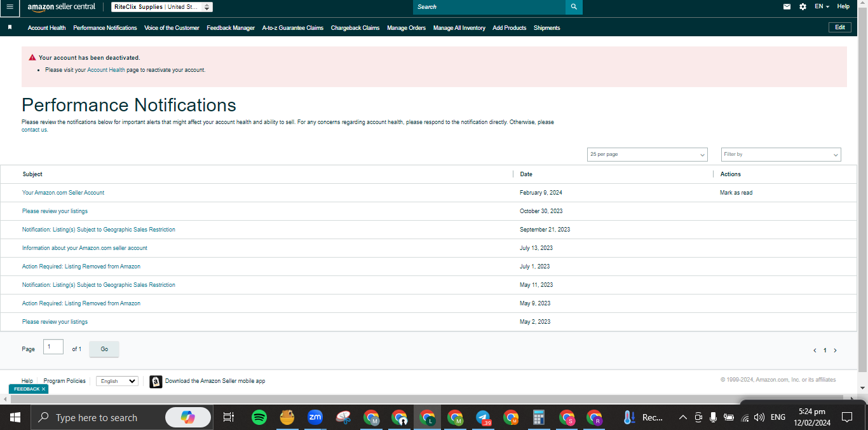Click the top Search input field
The height and width of the screenshot is (430, 868).
coord(489,7)
